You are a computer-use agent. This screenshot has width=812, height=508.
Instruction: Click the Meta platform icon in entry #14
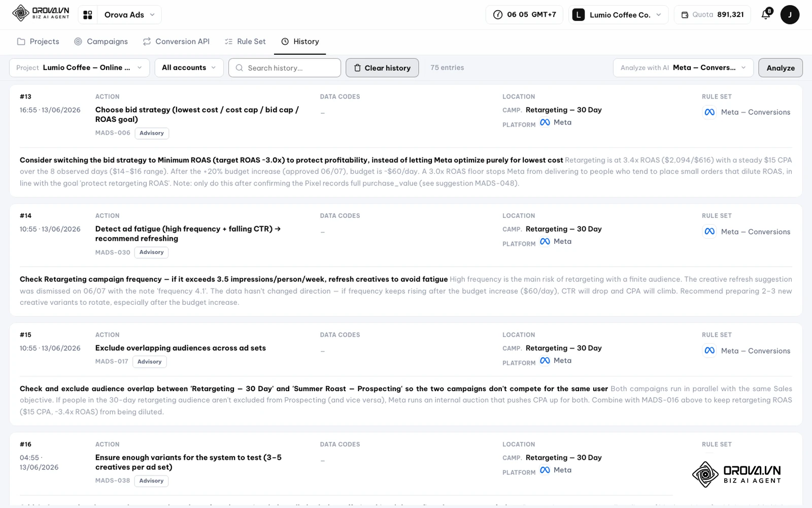click(545, 241)
